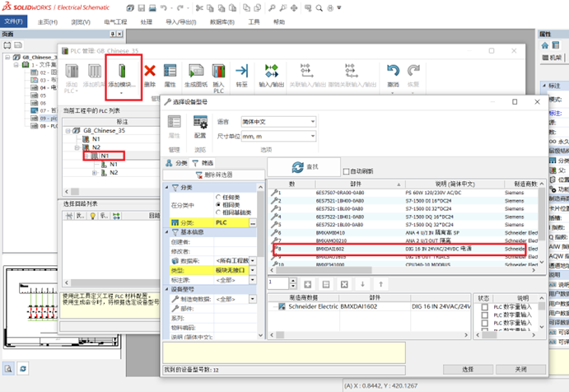Open Input/Output (输入/输出) manager icon

(272, 71)
